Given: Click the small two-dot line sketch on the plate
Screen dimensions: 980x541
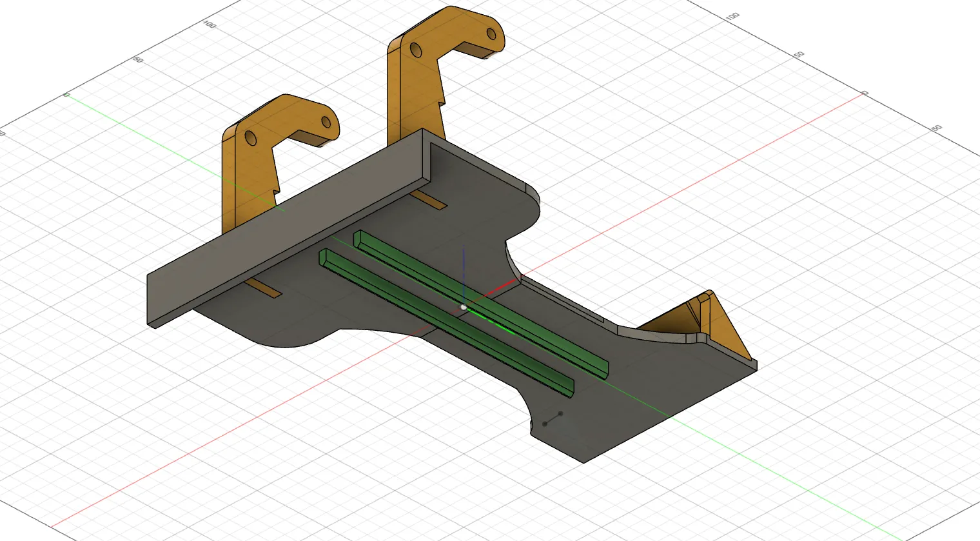Looking at the screenshot, I should [553, 418].
